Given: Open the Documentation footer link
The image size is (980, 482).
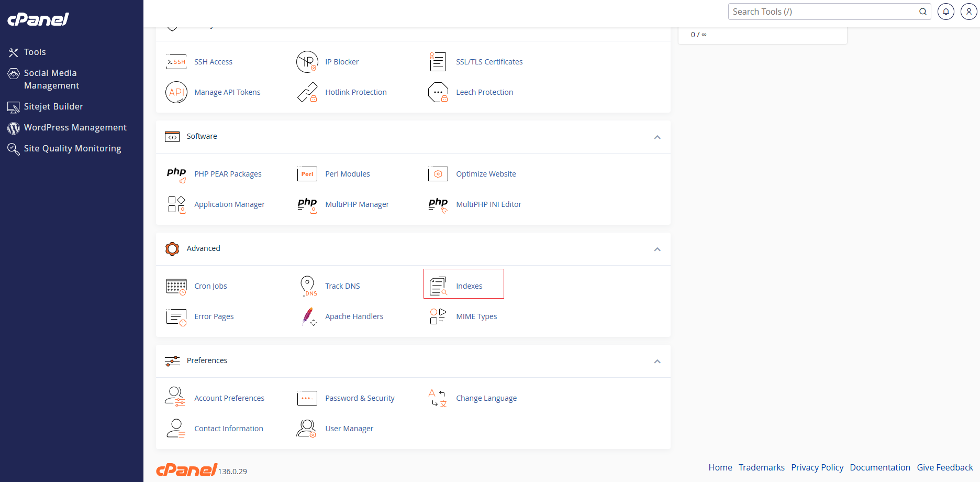Looking at the screenshot, I should tap(880, 467).
